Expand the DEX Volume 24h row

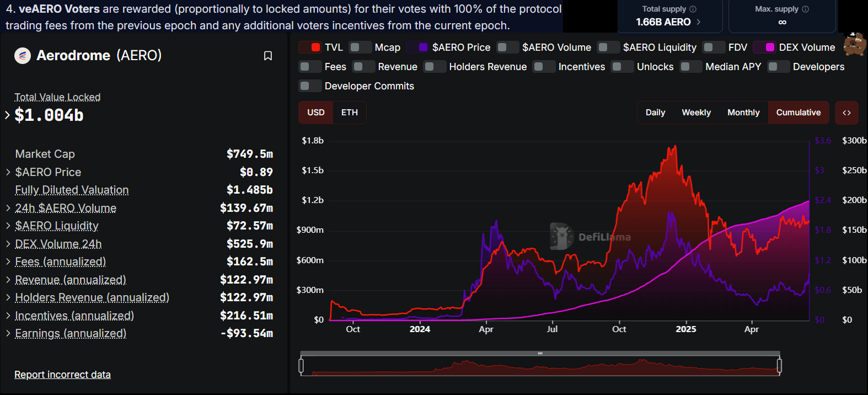click(x=8, y=244)
